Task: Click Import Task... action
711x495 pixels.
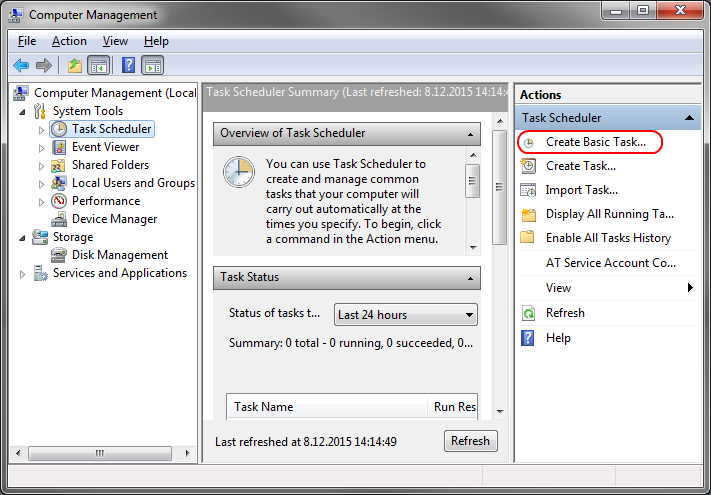Action: point(582,190)
